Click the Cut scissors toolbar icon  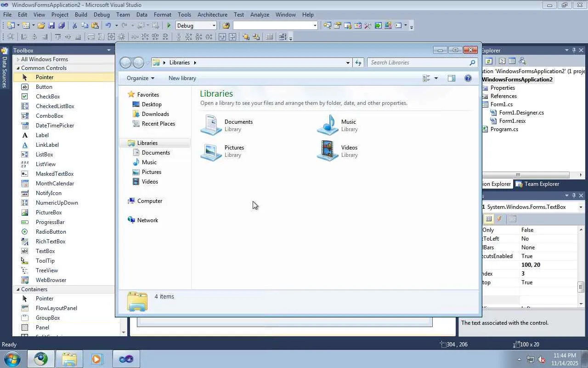point(75,26)
